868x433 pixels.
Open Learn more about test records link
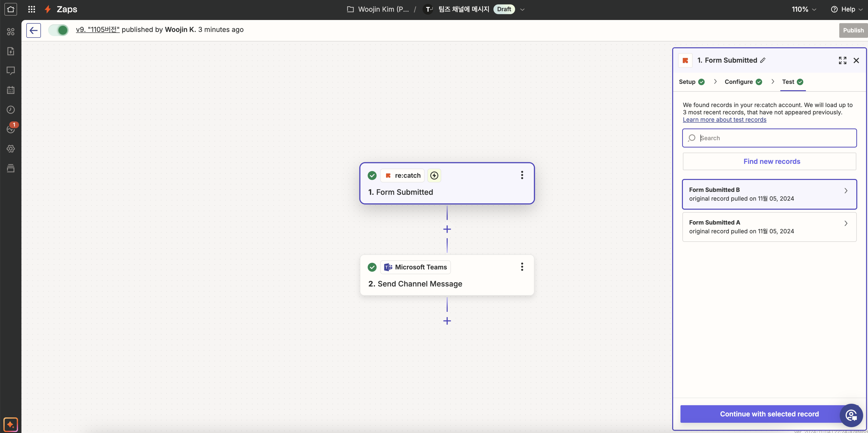click(724, 120)
